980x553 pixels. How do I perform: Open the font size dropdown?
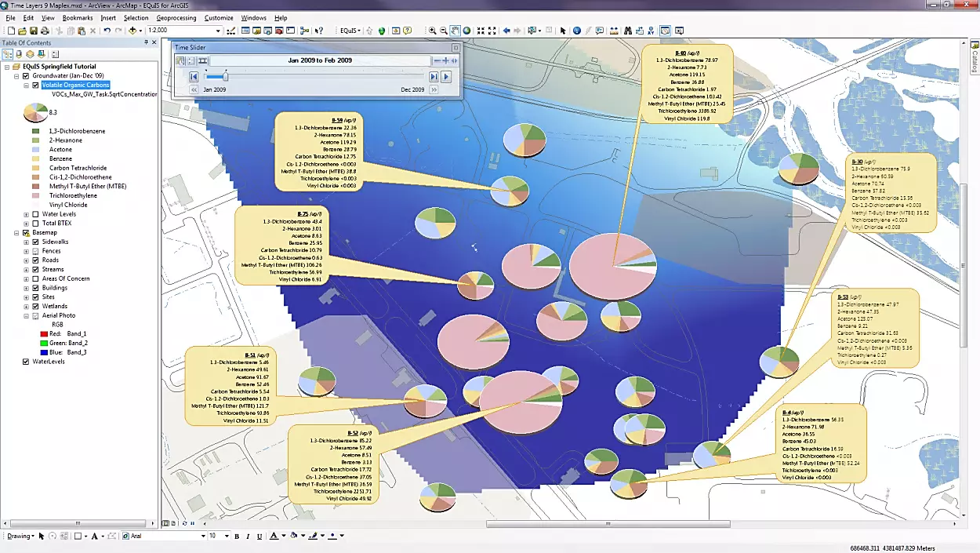click(x=226, y=536)
